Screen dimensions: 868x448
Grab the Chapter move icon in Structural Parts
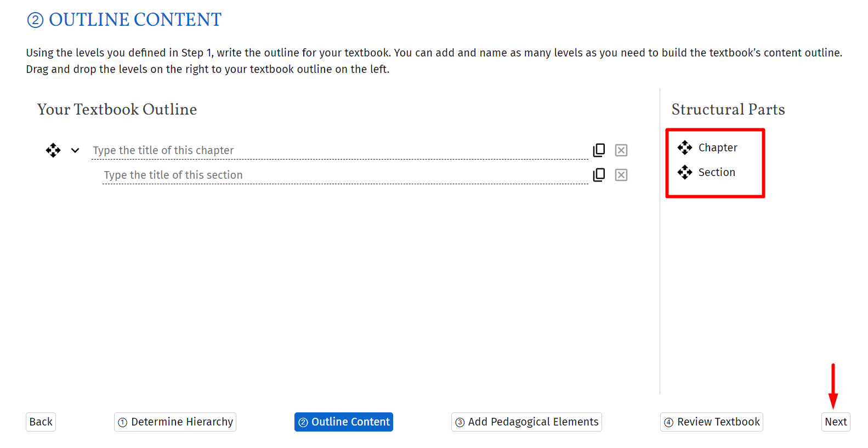pos(684,148)
